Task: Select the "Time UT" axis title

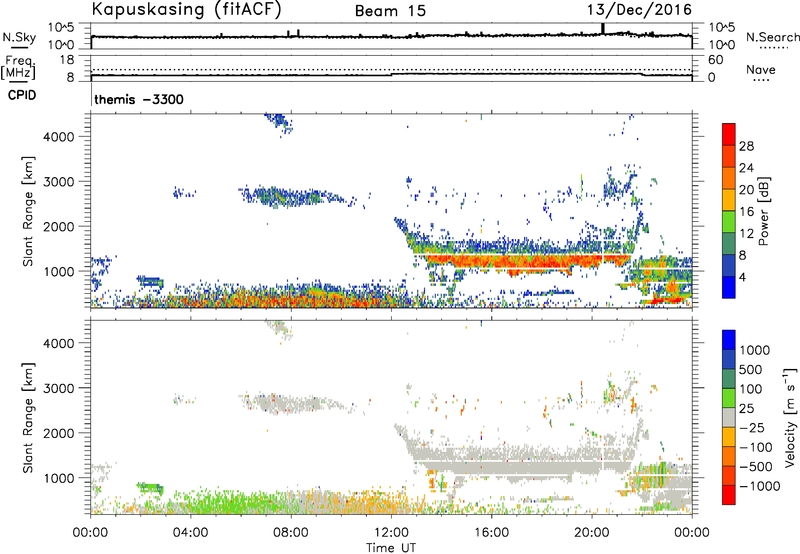Action: coord(391,548)
